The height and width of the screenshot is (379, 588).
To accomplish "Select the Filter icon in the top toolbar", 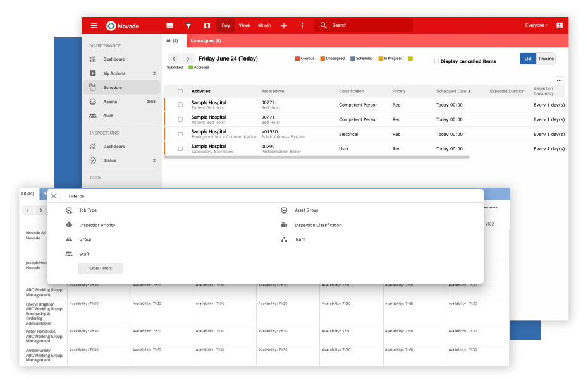I will pyautogui.click(x=188, y=25).
